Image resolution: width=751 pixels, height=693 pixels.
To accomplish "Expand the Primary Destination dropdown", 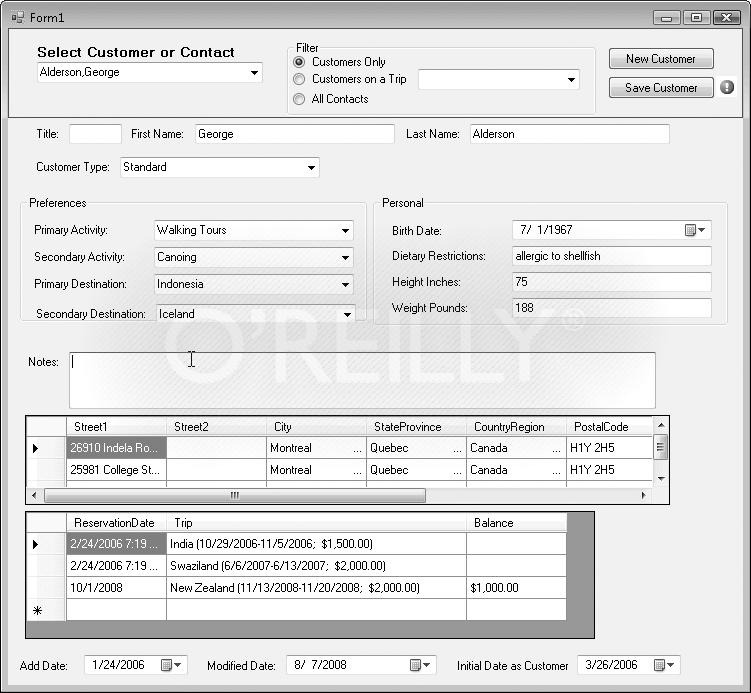I will pyautogui.click(x=345, y=284).
